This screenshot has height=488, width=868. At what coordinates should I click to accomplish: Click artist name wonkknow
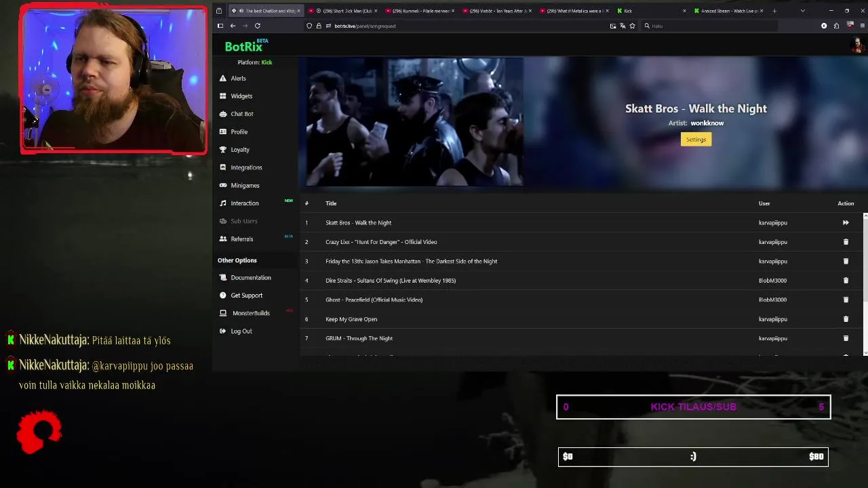[x=707, y=123]
